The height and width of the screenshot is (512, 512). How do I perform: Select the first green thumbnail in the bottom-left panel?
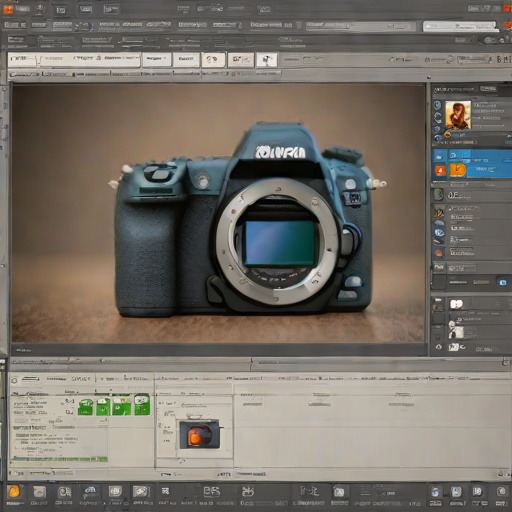click(85, 407)
